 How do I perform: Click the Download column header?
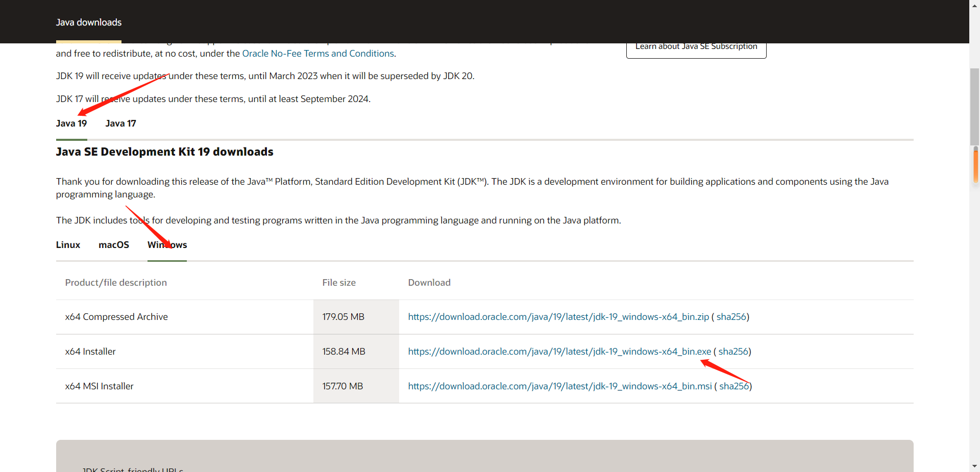pyautogui.click(x=429, y=283)
